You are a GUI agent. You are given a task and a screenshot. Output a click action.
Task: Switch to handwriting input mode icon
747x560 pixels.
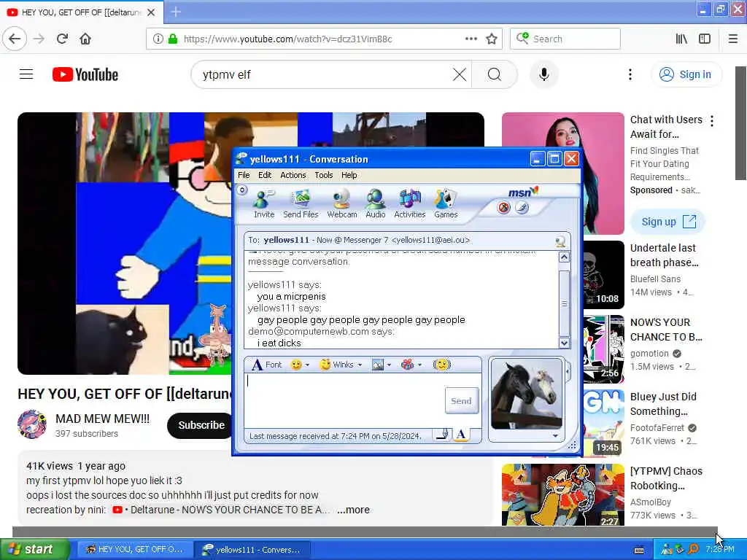443,435
